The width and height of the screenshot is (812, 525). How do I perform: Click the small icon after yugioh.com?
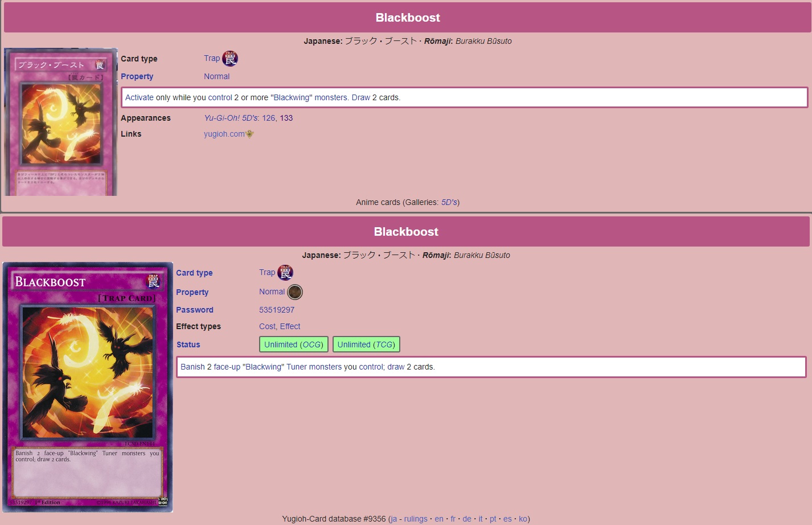point(249,134)
